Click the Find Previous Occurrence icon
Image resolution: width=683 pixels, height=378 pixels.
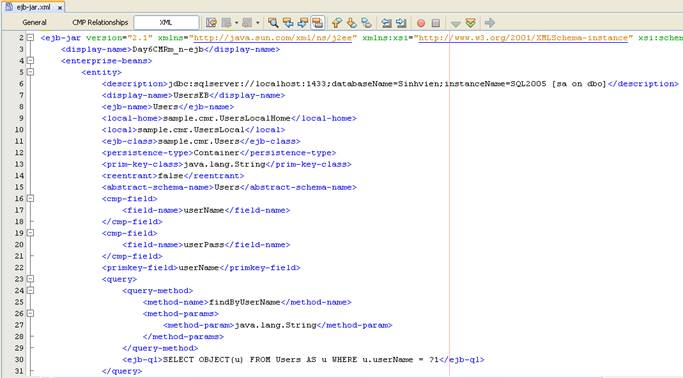(x=288, y=23)
